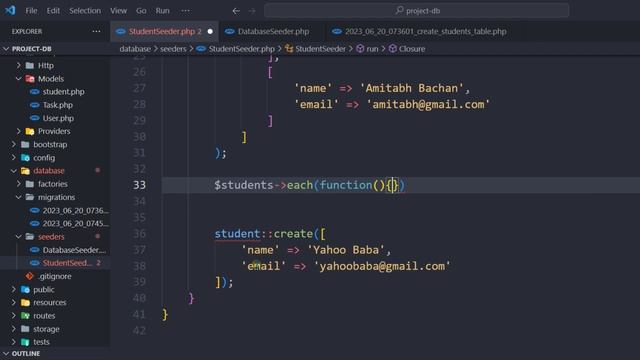Image resolution: width=640 pixels, height=360 pixels.
Task: Collapse the seeders folder
Action: coord(18,237)
